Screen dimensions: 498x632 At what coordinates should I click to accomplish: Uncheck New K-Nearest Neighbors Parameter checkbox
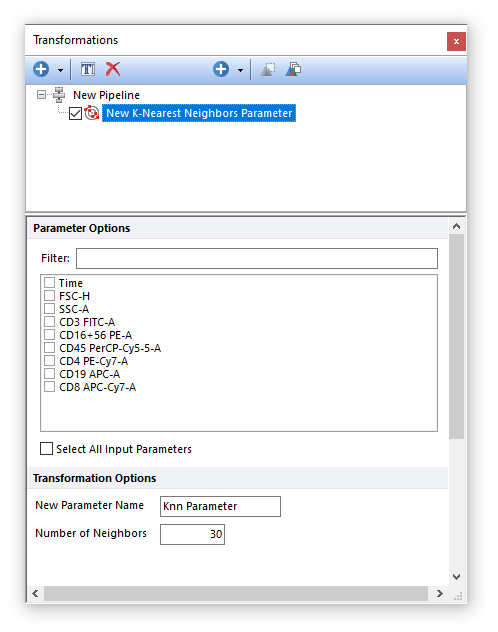click(75, 114)
